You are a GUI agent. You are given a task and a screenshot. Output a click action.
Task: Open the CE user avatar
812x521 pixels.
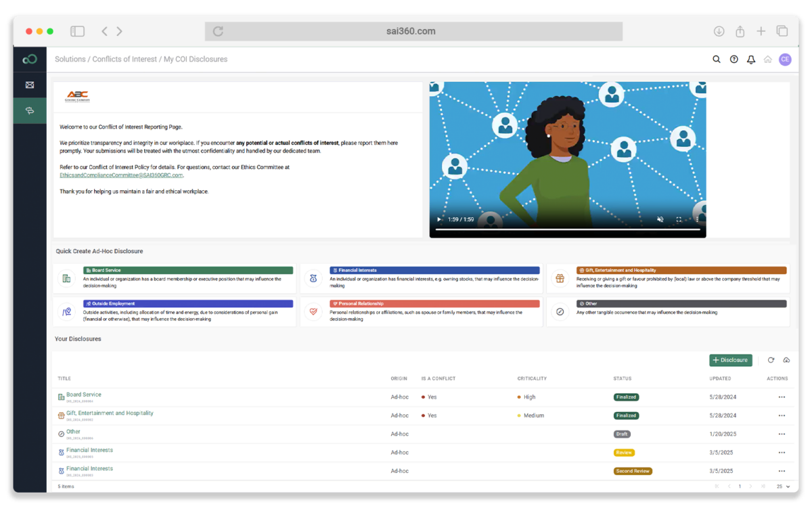[x=785, y=60]
